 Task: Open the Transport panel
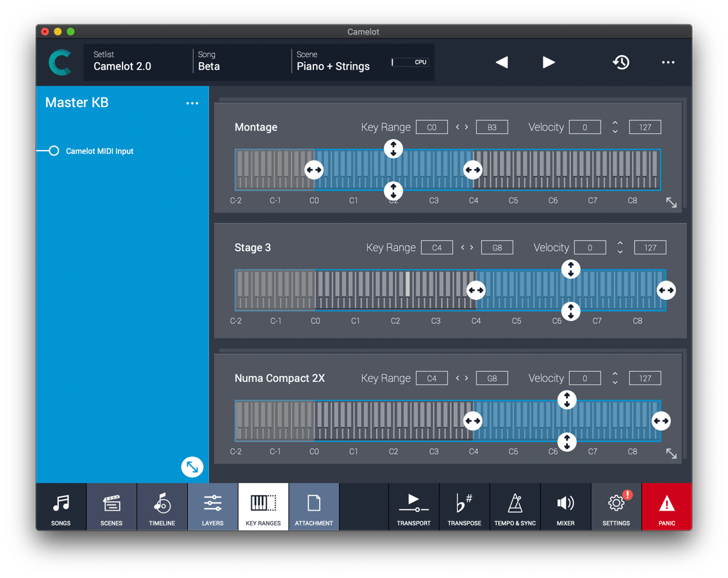coord(414,506)
